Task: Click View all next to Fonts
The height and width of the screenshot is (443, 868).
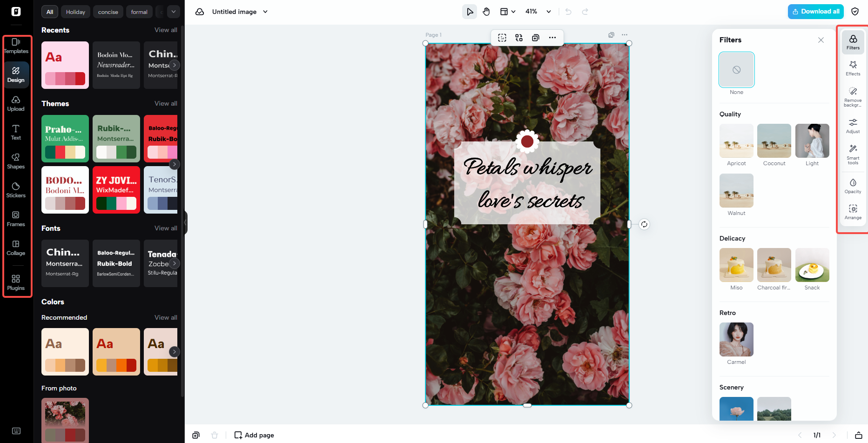Action: [x=166, y=228]
